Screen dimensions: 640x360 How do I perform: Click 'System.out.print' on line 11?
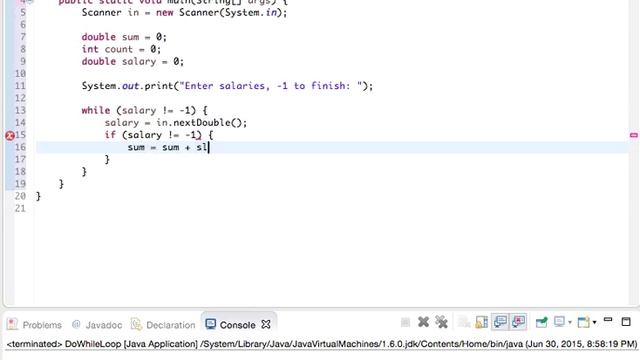tap(127, 86)
